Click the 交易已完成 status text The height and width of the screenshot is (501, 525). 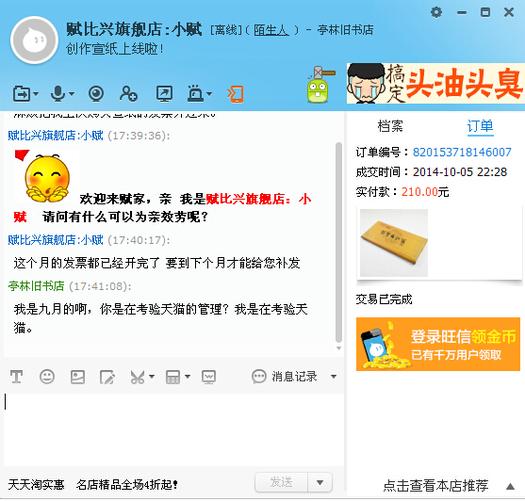384,299
